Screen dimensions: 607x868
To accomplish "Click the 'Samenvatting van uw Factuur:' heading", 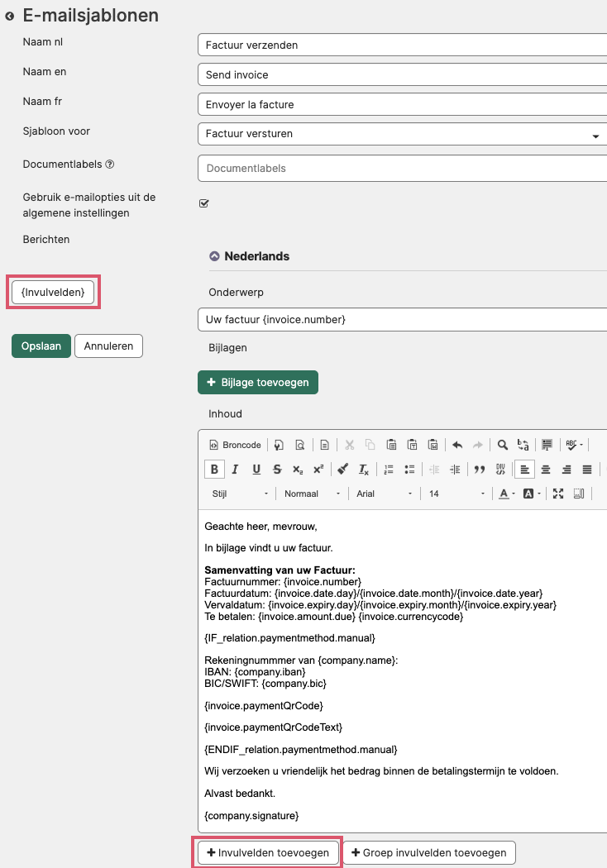I will (x=280, y=570).
